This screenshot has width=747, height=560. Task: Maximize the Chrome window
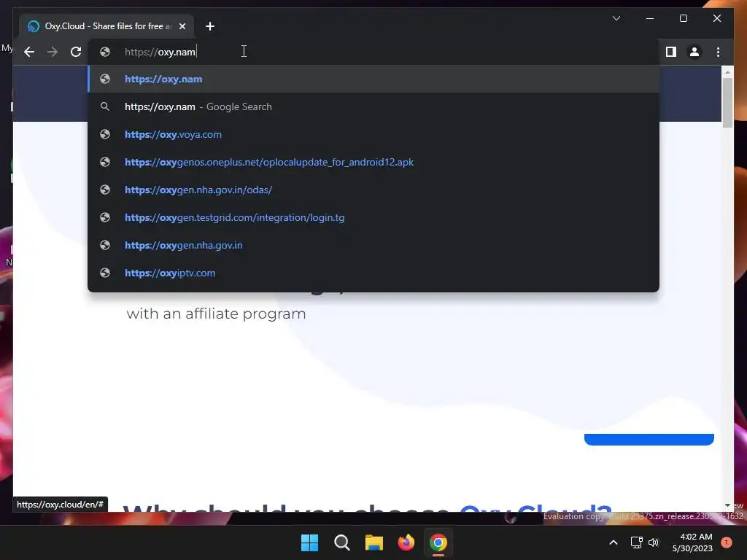pyautogui.click(x=683, y=18)
